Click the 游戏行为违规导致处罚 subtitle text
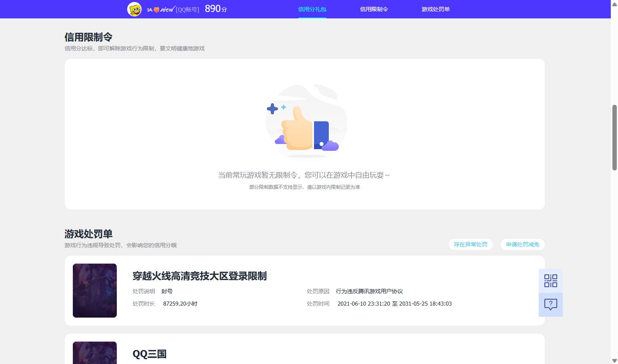618x364 pixels. (120, 245)
